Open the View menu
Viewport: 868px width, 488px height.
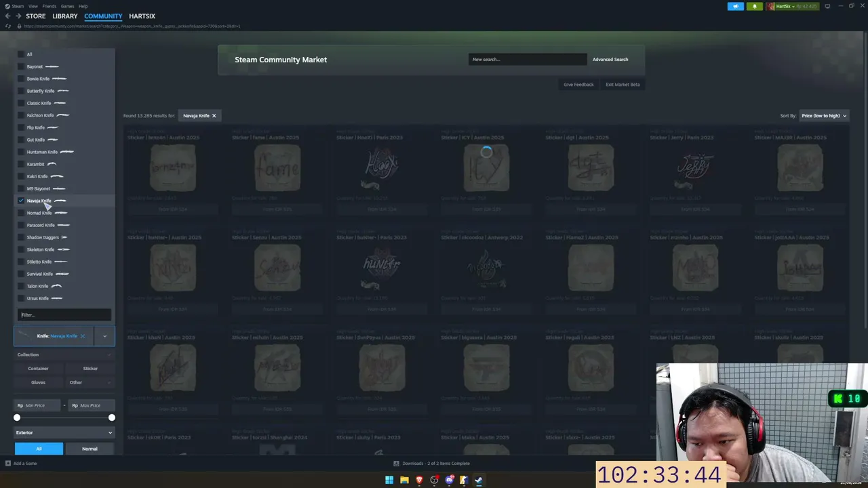(x=33, y=6)
